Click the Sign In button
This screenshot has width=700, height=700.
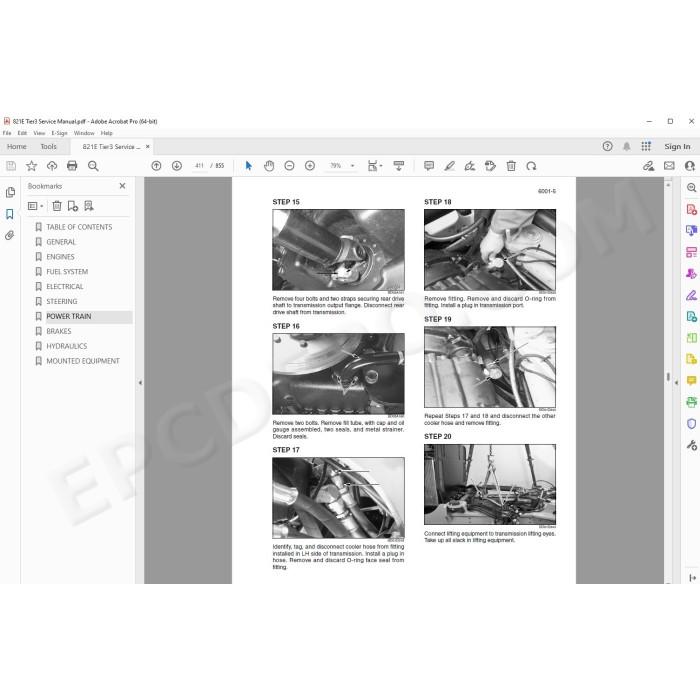[677, 146]
